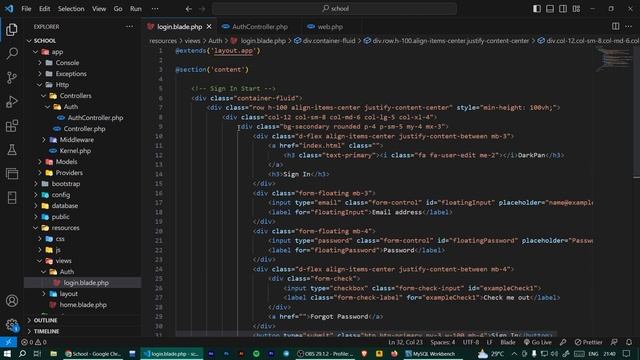Close the login.blade.php tab
640x360 pixels.
tap(209, 27)
